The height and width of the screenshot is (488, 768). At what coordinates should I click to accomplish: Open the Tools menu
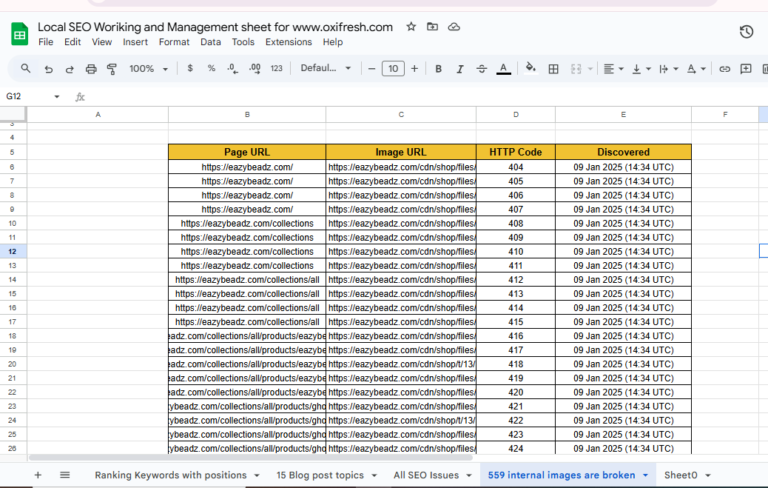pos(243,42)
